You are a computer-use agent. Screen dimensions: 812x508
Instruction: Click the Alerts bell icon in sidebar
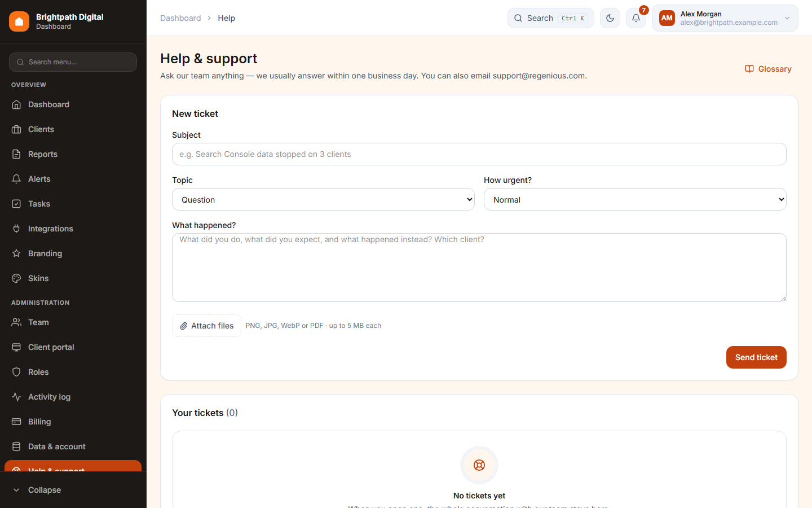pyautogui.click(x=16, y=179)
